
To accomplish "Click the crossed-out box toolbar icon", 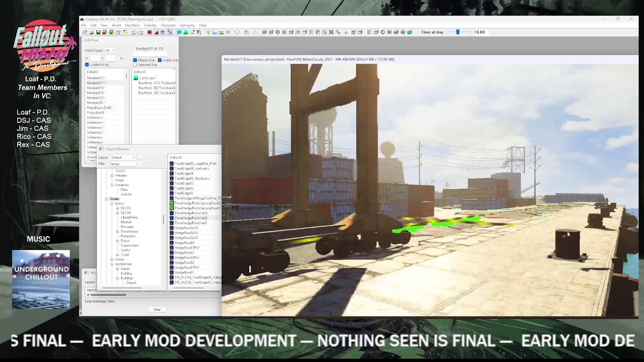I will (x=331, y=32).
